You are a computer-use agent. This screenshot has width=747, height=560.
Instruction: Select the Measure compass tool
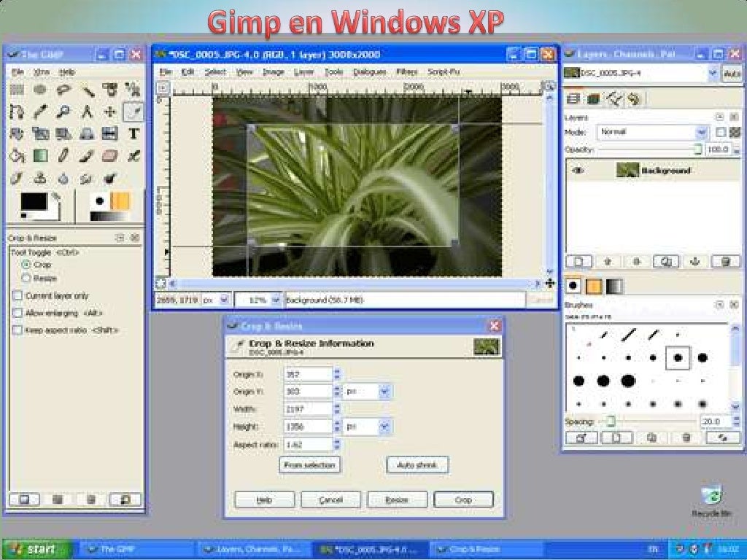(x=87, y=112)
